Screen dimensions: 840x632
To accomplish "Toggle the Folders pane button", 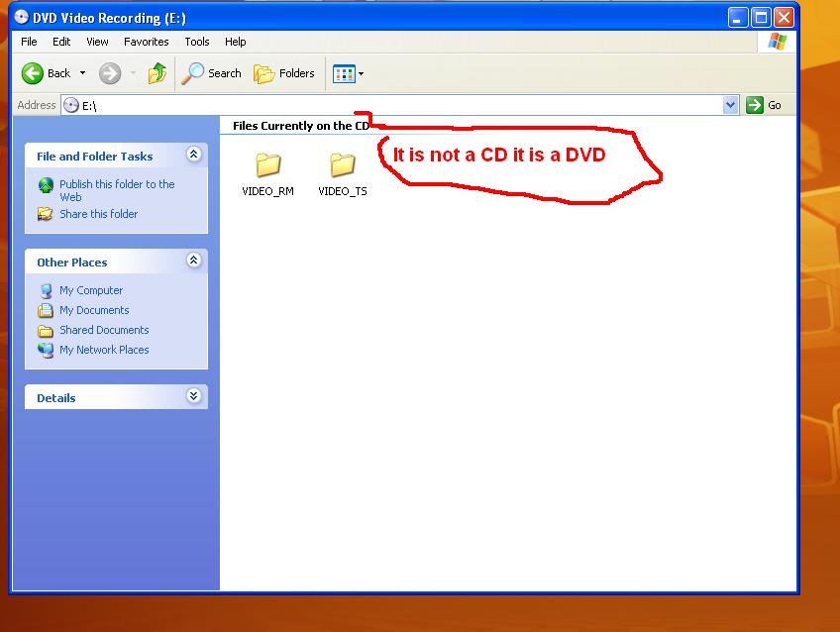I will (x=284, y=73).
